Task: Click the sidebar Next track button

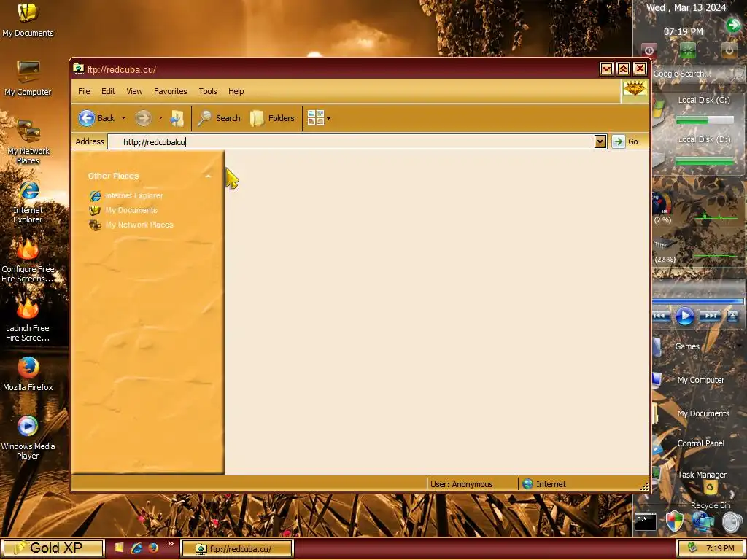Action: click(710, 316)
